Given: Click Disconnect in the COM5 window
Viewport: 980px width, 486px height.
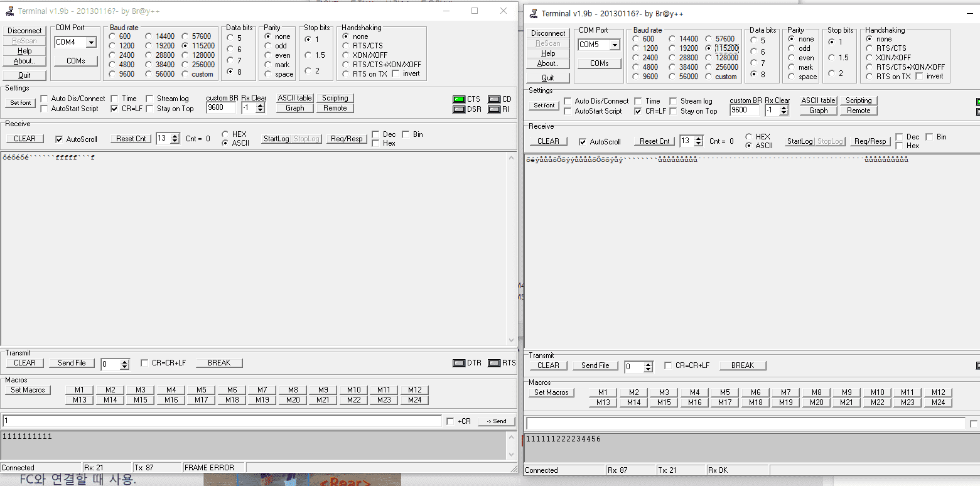Looking at the screenshot, I should click(x=548, y=33).
